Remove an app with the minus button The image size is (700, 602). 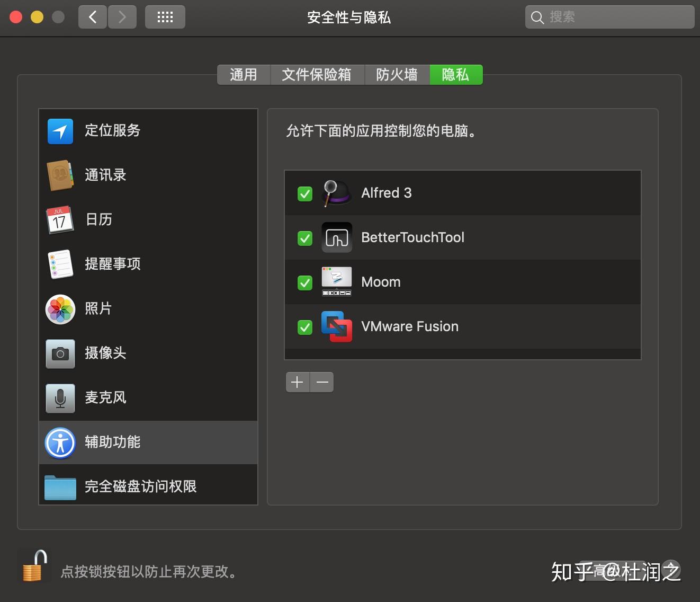[322, 382]
